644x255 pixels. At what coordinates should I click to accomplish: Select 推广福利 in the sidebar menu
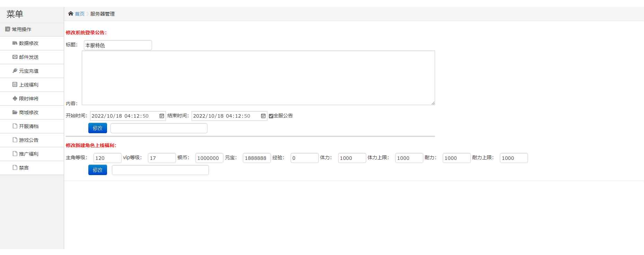click(x=28, y=154)
